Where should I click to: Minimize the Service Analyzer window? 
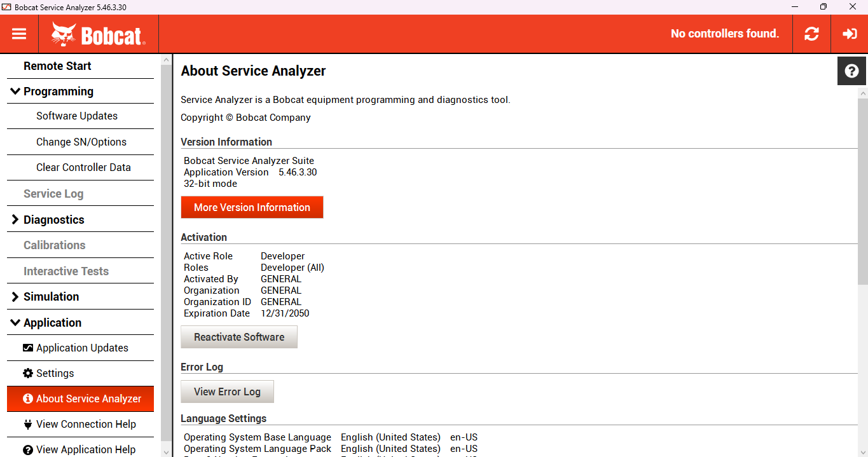(x=794, y=7)
